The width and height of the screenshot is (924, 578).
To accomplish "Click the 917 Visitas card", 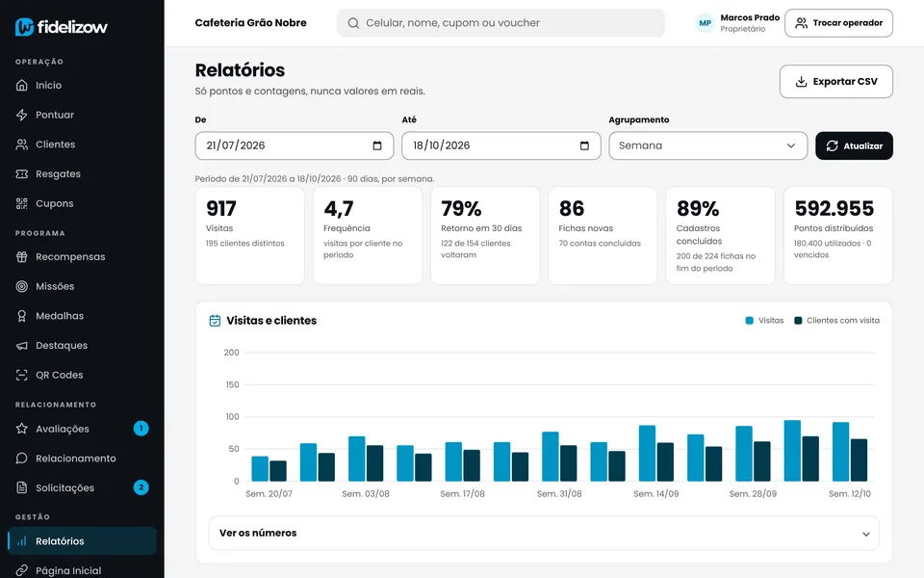I will 250,235.
